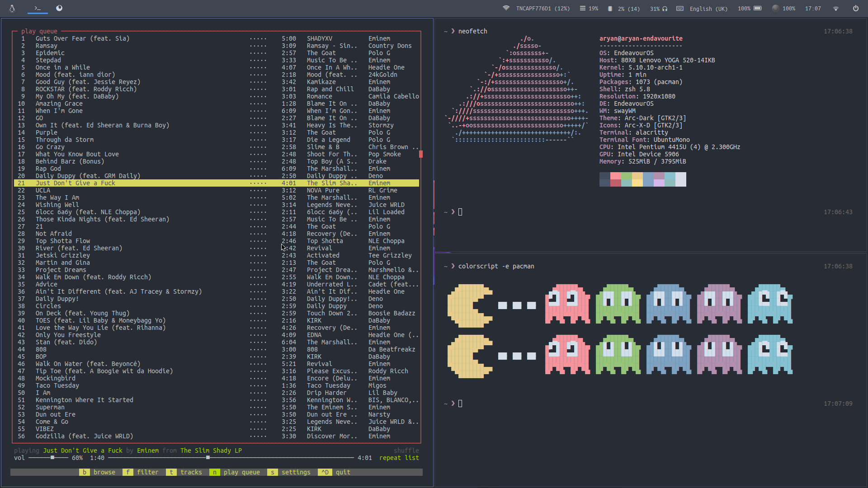This screenshot has width=868, height=488.
Task: Select track 'Through da Storm'
Action: [65, 140]
